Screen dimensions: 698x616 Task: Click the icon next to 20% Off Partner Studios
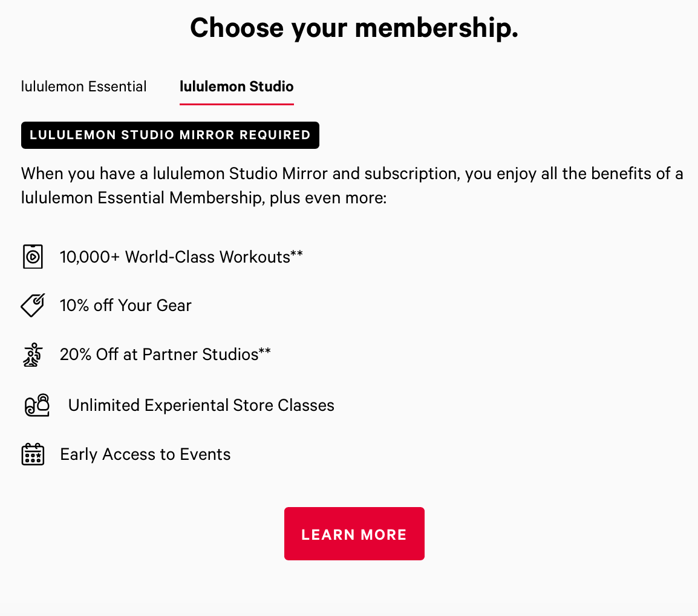(x=33, y=355)
